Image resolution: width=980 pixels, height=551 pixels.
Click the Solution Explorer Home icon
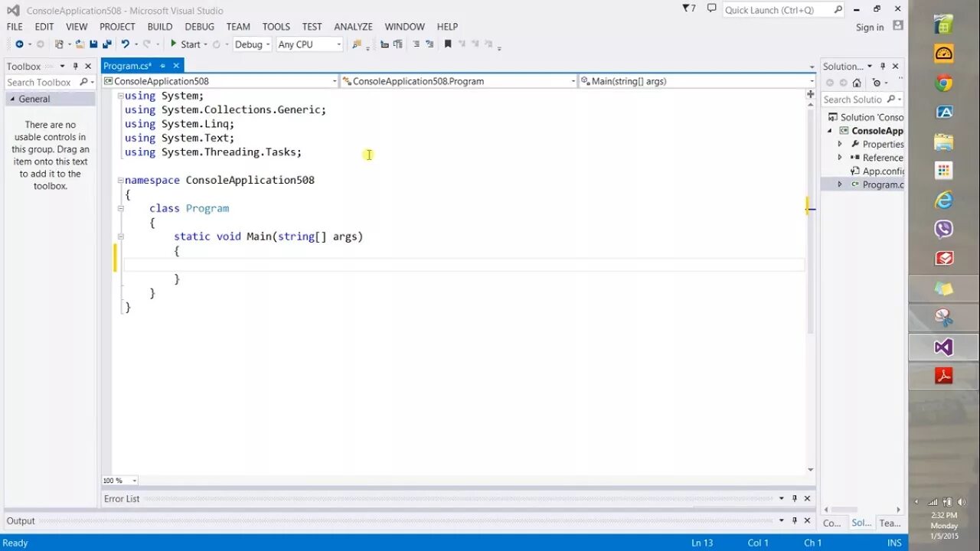(x=857, y=83)
